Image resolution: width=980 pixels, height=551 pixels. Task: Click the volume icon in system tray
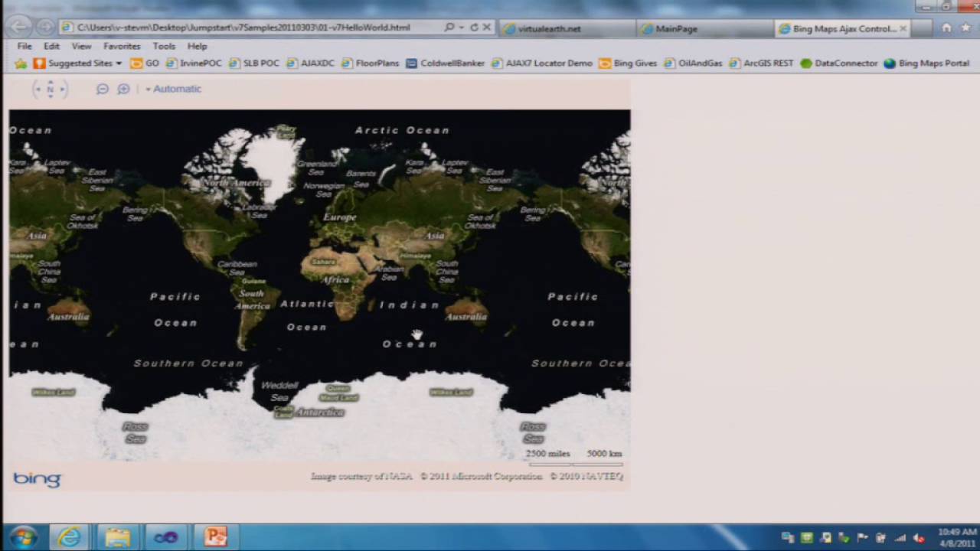point(919,538)
